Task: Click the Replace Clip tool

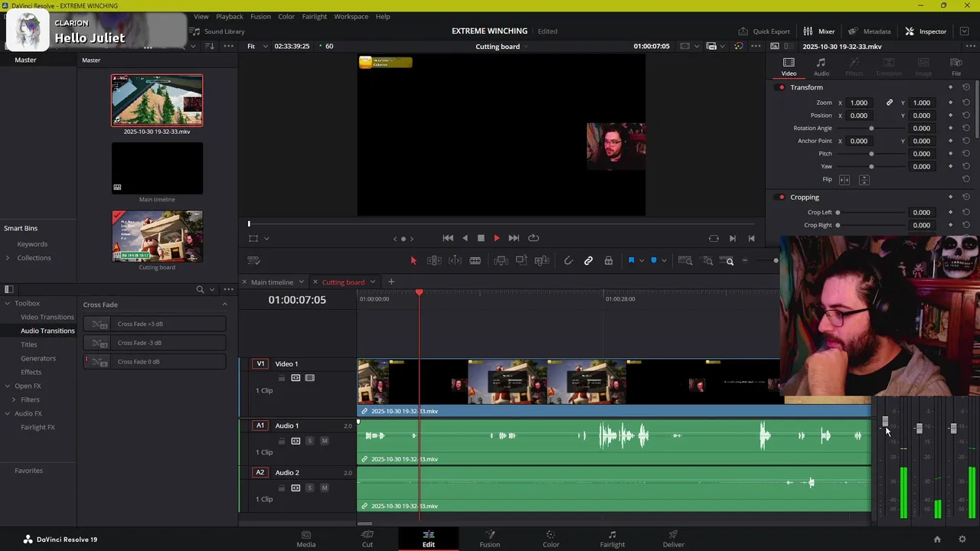Action: click(x=542, y=261)
